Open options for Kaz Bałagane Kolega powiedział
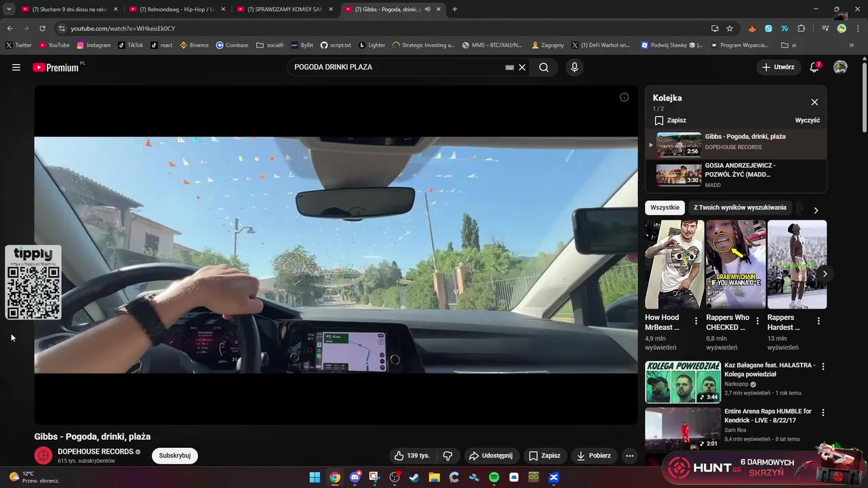The height and width of the screenshot is (488, 868). coord(823,367)
